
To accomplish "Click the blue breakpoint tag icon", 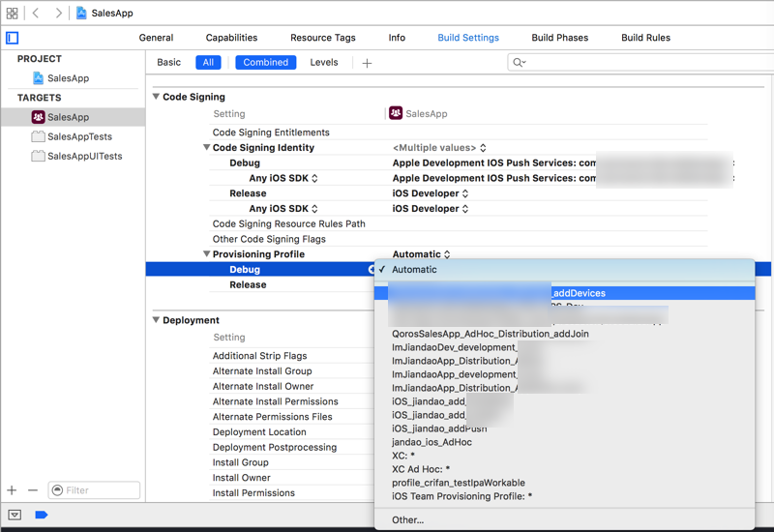I will pyautogui.click(x=42, y=516).
